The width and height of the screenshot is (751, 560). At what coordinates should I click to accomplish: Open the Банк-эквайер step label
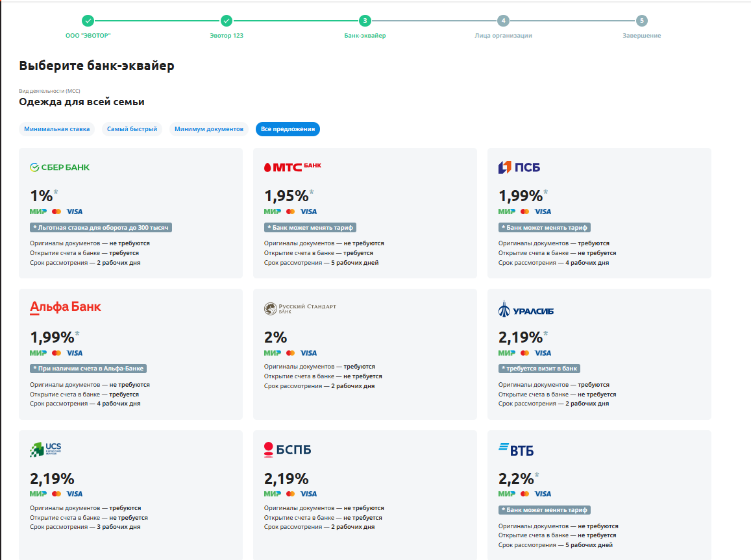(365, 36)
